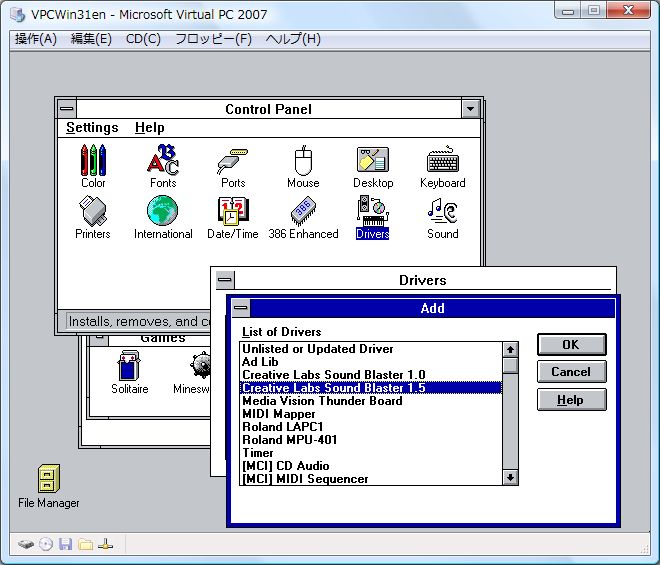Click the network status icon in Virtual PC

[105, 544]
